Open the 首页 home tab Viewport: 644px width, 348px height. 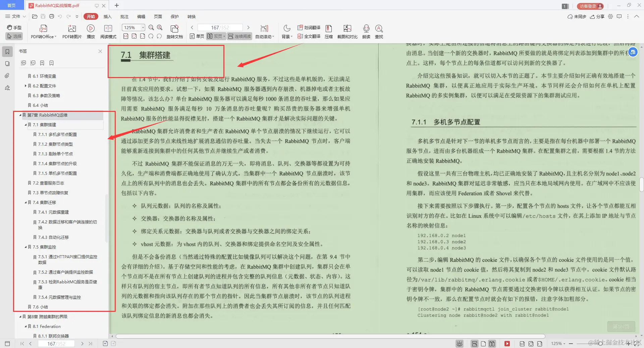click(x=12, y=5)
